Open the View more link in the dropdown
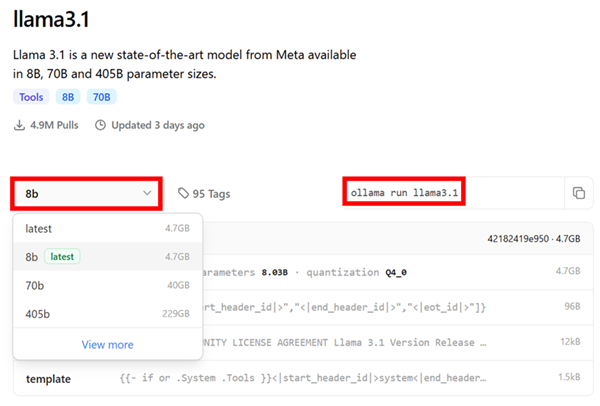Screen dimensions: 600x406 tap(107, 345)
